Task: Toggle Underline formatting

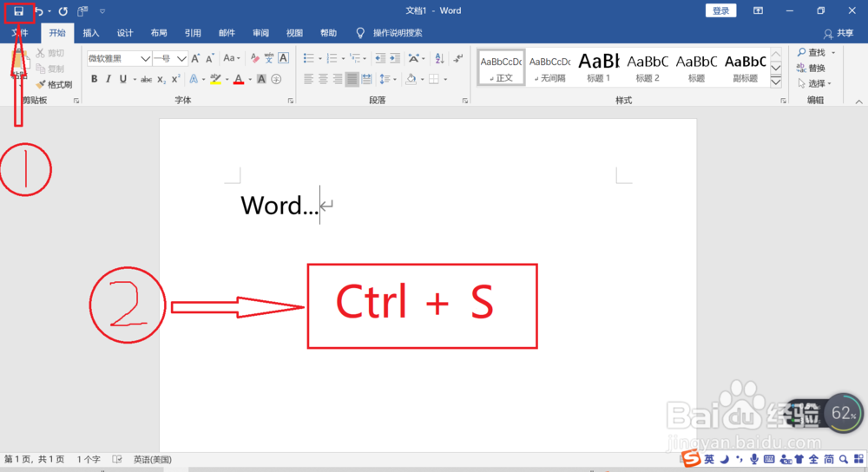Action: pos(123,79)
